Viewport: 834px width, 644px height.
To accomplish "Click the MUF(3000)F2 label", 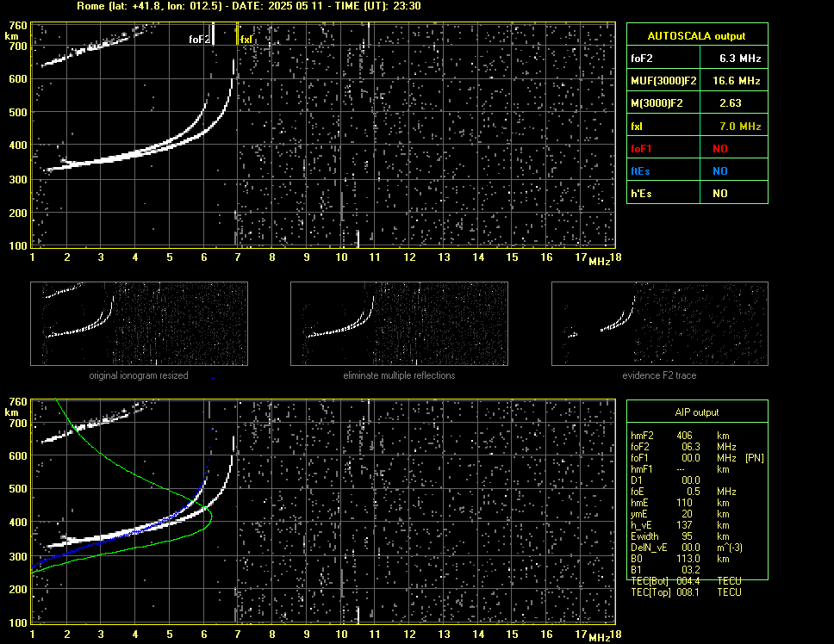I will [663, 81].
